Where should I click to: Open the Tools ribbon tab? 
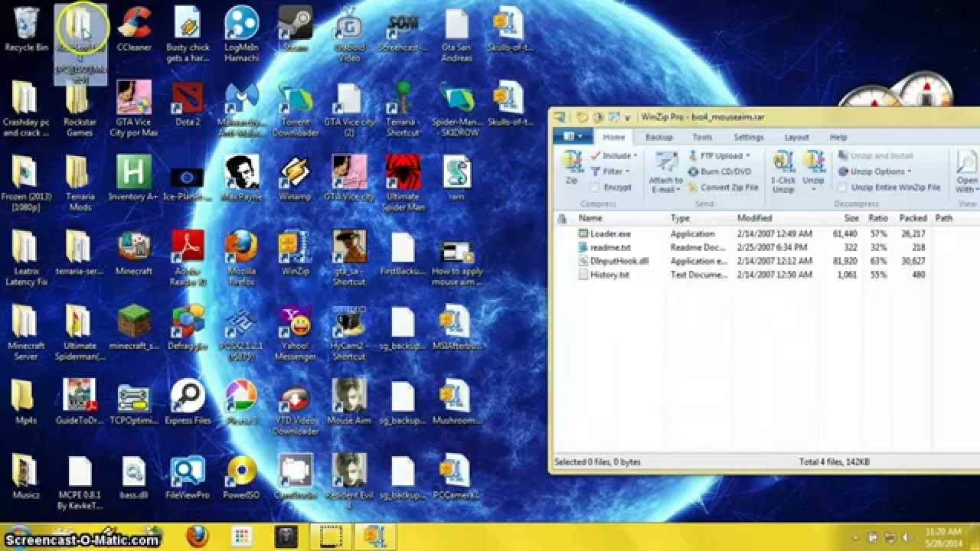tap(702, 138)
